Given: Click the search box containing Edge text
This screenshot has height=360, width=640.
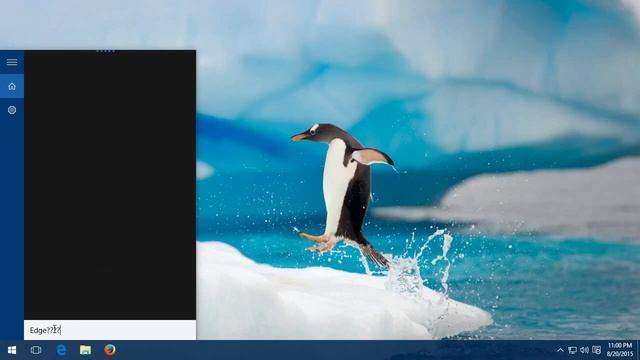Looking at the screenshot, I should point(110,330).
